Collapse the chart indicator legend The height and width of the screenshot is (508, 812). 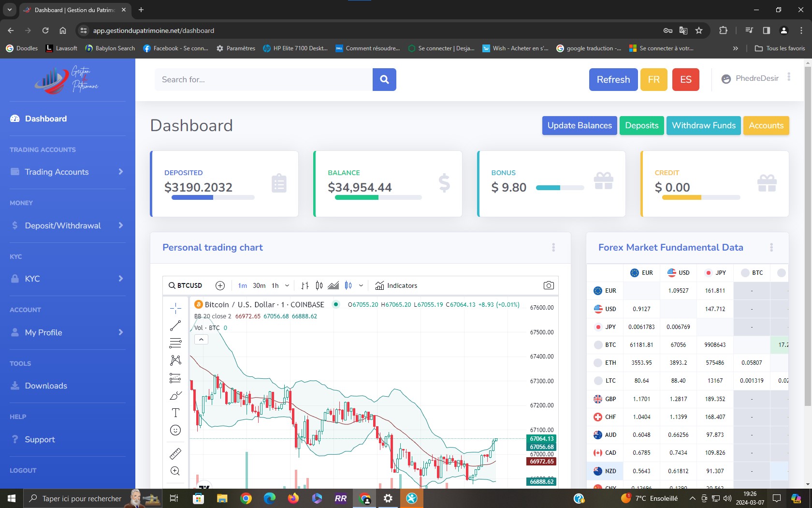click(201, 340)
